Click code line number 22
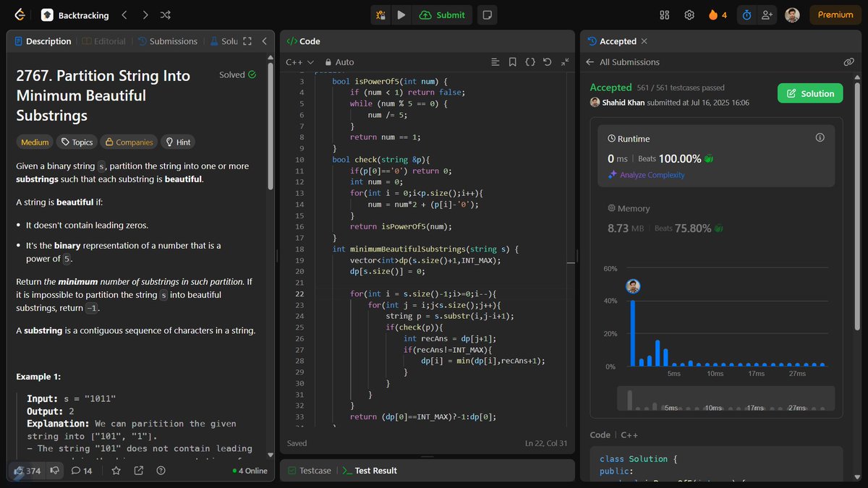Screen dimensions: 868x488 pos(300,294)
